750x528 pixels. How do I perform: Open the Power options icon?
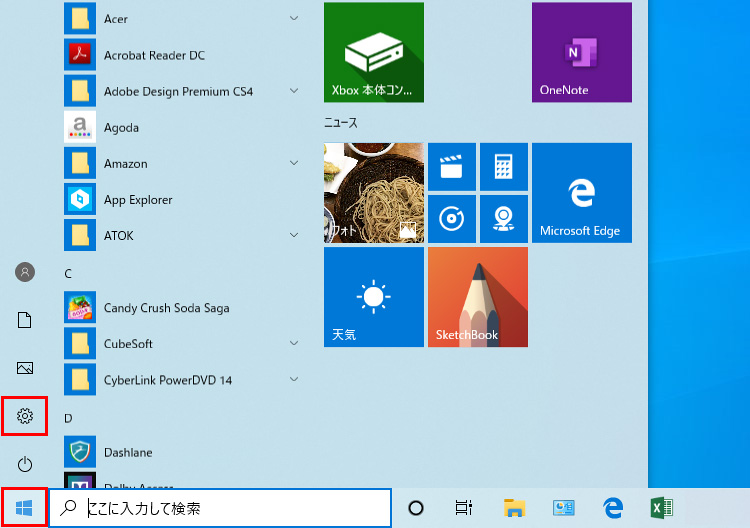pyautogui.click(x=25, y=464)
